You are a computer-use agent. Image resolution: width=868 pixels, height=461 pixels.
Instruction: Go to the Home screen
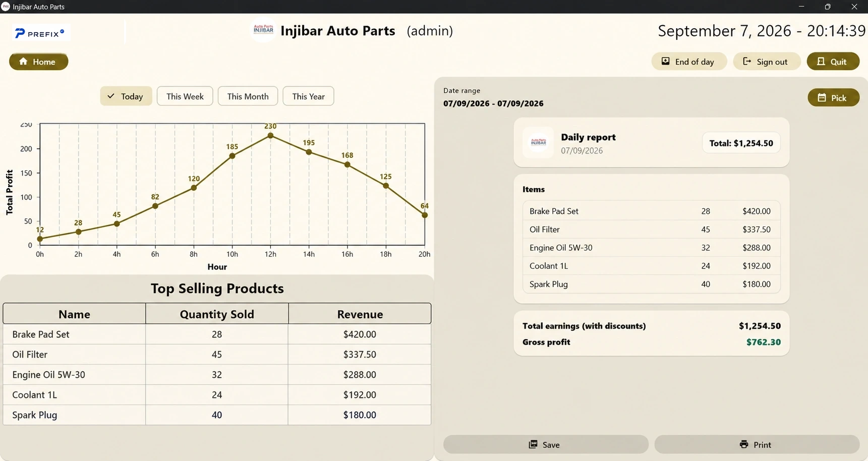tap(38, 62)
